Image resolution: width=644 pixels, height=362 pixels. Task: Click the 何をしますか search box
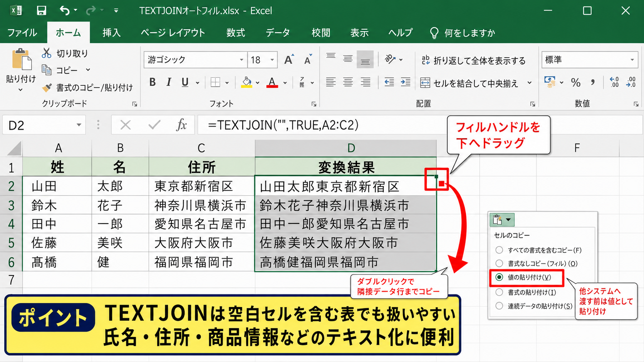click(462, 33)
